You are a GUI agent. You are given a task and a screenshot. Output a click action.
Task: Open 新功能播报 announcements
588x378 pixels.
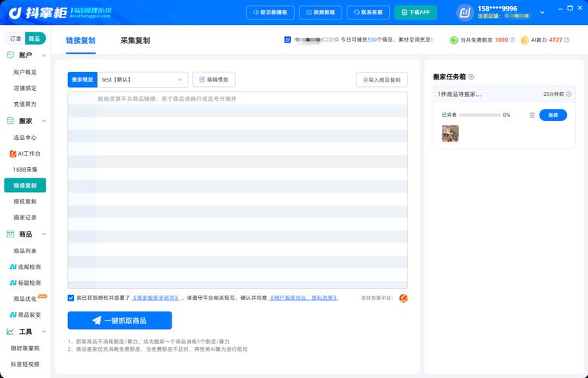point(271,12)
